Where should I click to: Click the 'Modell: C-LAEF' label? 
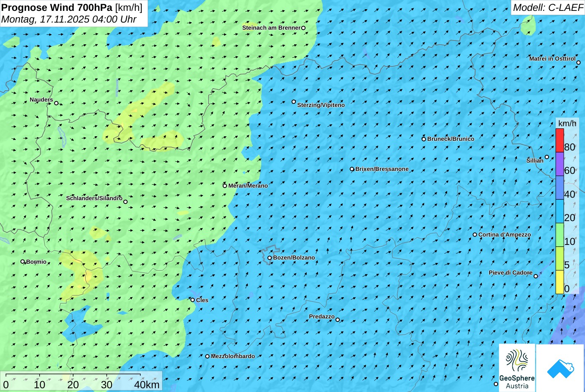(x=548, y=8)
